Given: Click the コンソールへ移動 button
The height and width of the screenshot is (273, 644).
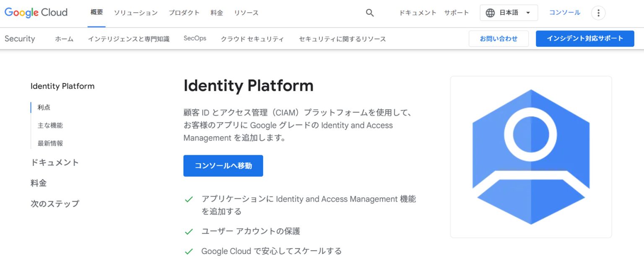Looking at the screenshot, I should point(223,165).
